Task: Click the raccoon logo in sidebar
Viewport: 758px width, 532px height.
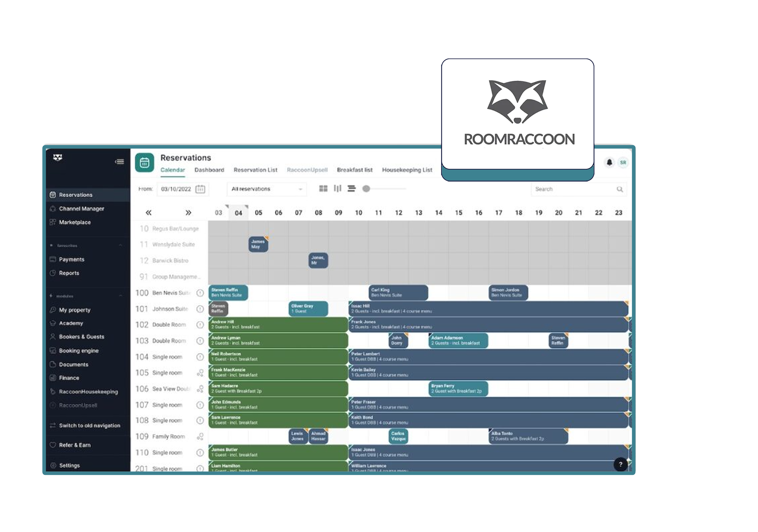Action: 58,157
